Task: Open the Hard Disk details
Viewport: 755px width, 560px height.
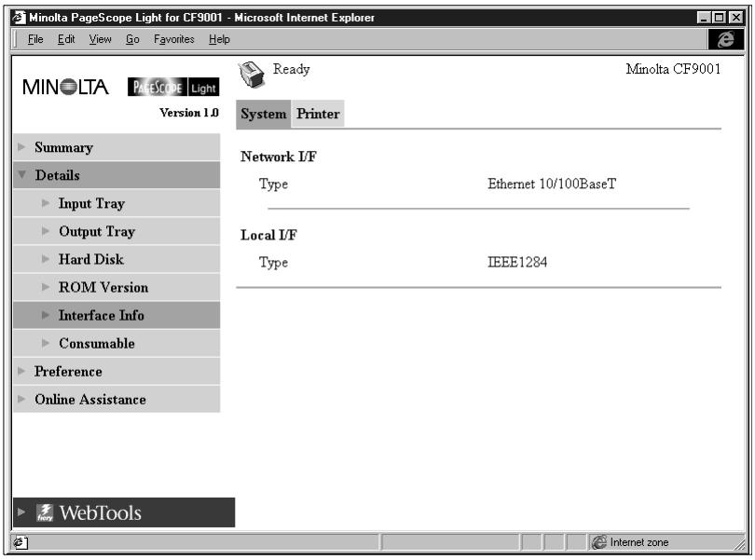Action: (117, 259)
